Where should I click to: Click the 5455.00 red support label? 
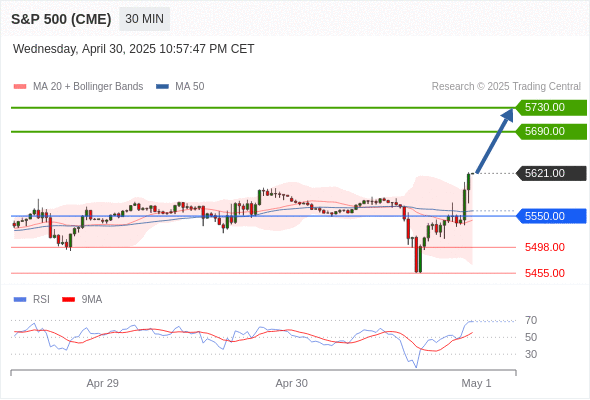coord(545,273)
